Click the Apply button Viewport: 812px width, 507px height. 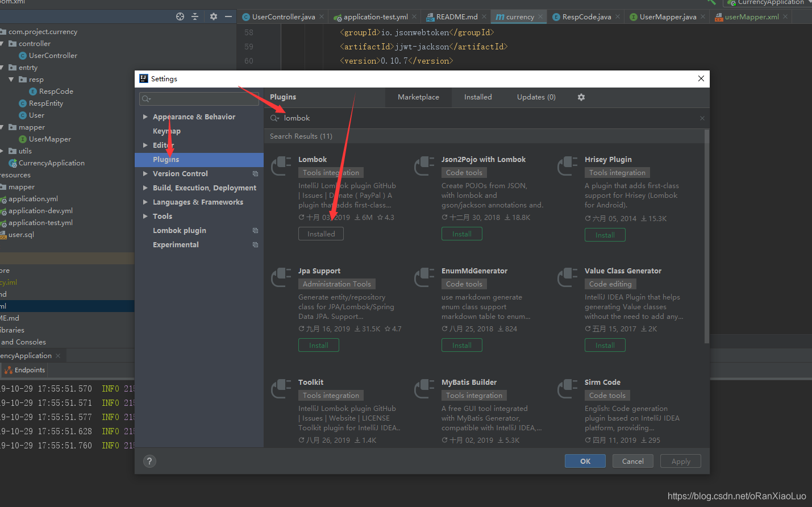click(x=681, y=461)
